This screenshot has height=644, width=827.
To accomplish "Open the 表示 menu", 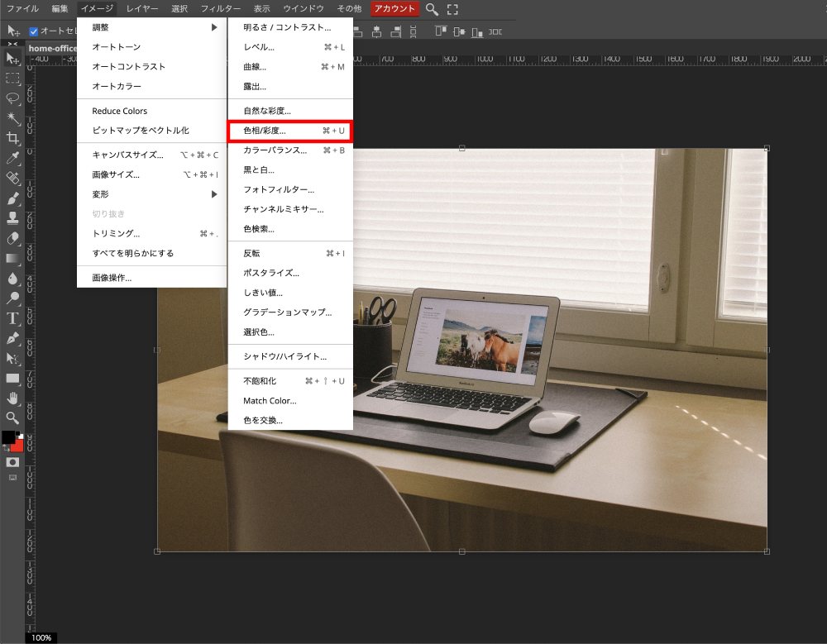I will (x=261, y=8).
